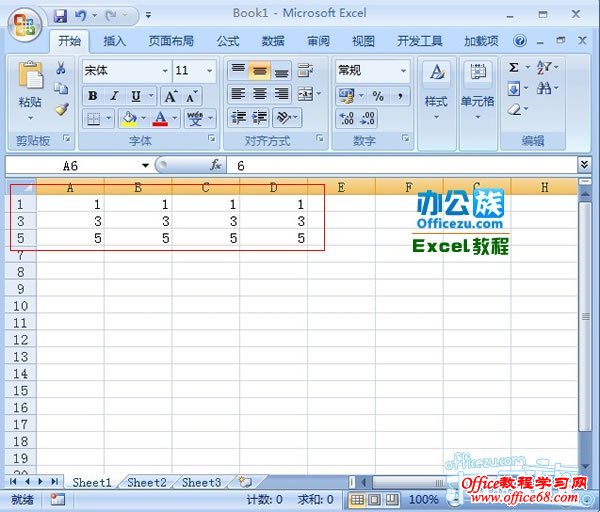Open 对齐方式 alignment dialog launcher
600x512 pixels.
coord(320,138)
